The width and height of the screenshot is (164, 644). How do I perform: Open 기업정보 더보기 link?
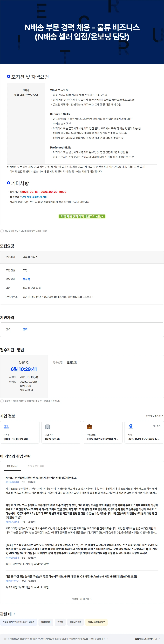coord(155,416)
